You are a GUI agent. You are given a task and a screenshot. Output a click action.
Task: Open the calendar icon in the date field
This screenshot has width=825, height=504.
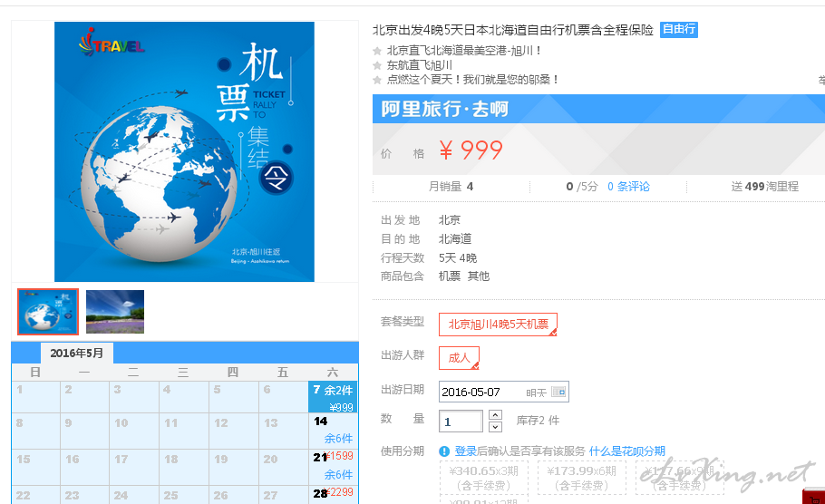(558, 392)
